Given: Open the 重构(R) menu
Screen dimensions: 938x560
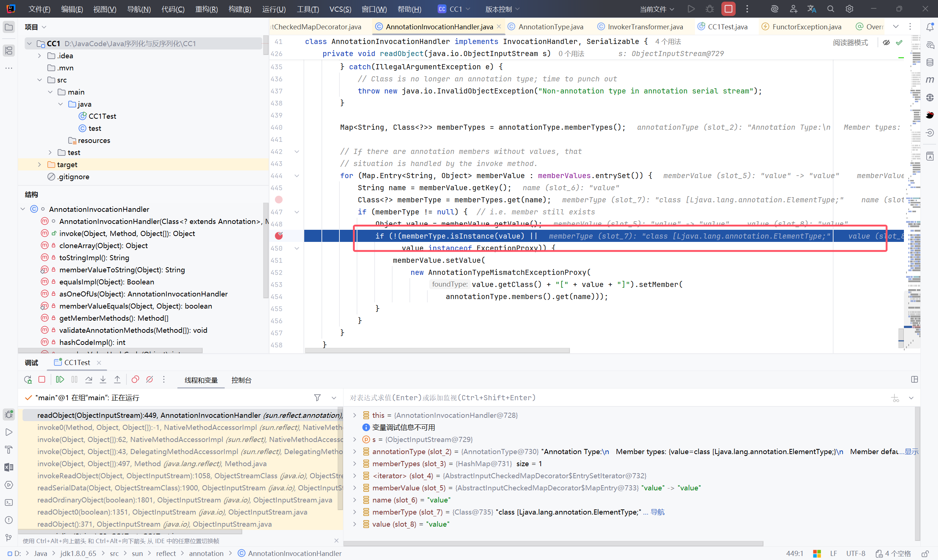Looking at the screenshot, I should (206, 9).
